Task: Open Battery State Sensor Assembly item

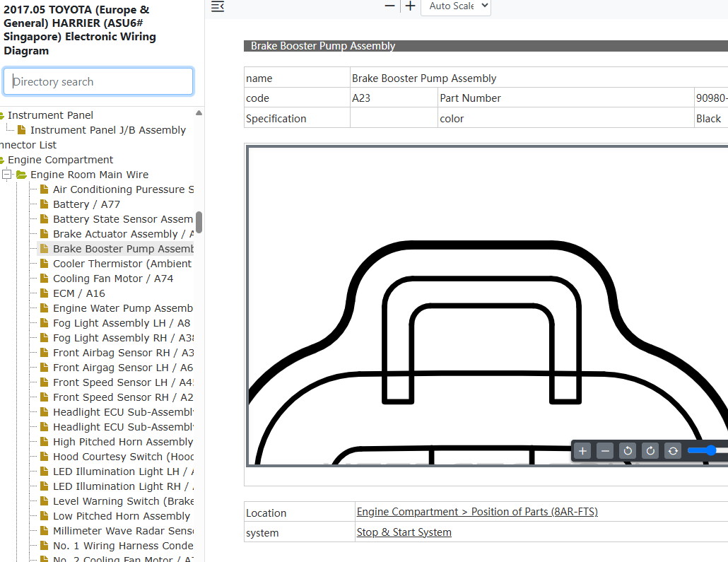Action: coord(123,219)
